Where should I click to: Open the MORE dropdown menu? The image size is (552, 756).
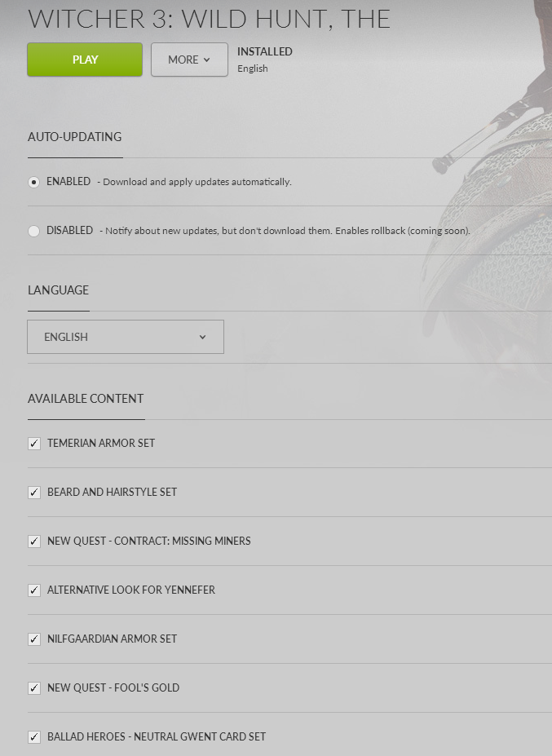[x=189, y=60]
